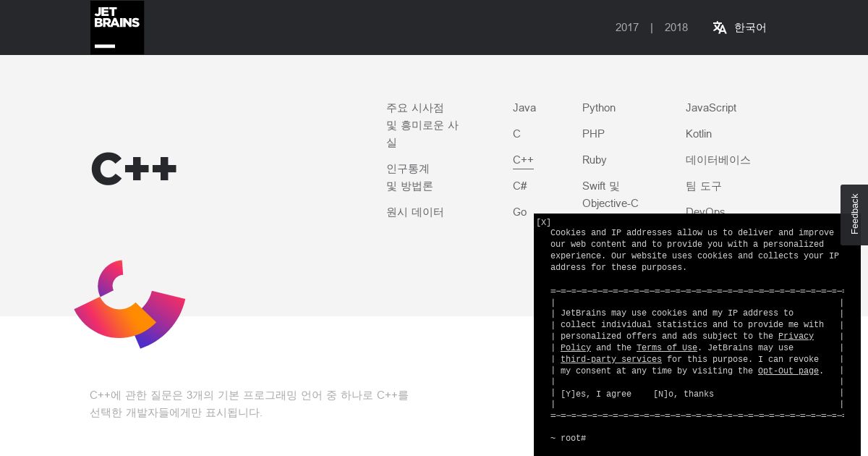Open Swift 및 Objective-C page
This screenshot has height=456, width=868.
click(610, 195)
